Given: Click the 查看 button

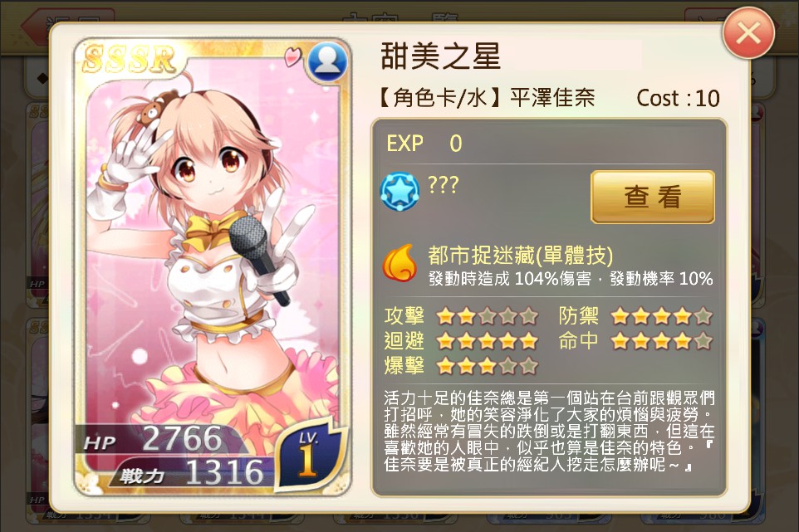Looking at the screenshot, I should pos(653,197).
